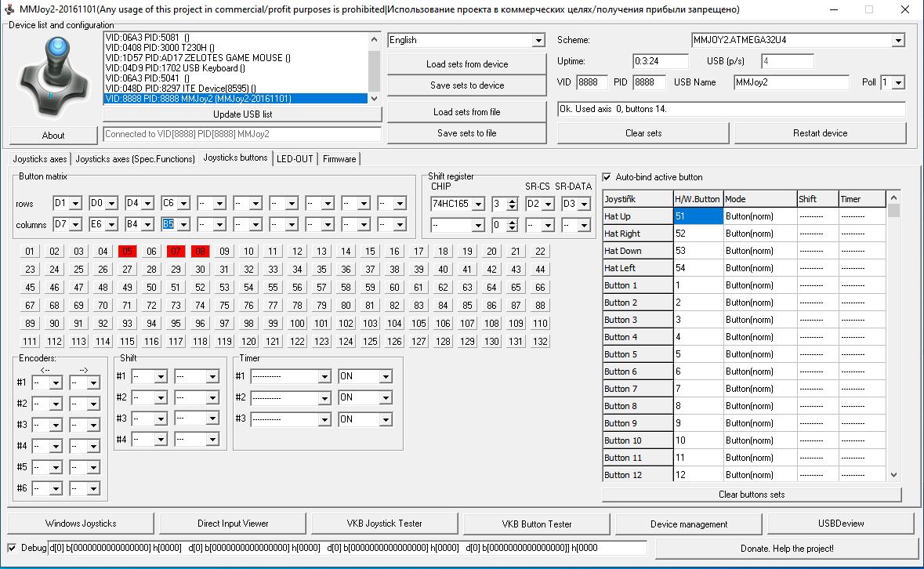Open Windows Joysticks utility
Viewport: 924px width, 569px height.
tap(81, 523)
